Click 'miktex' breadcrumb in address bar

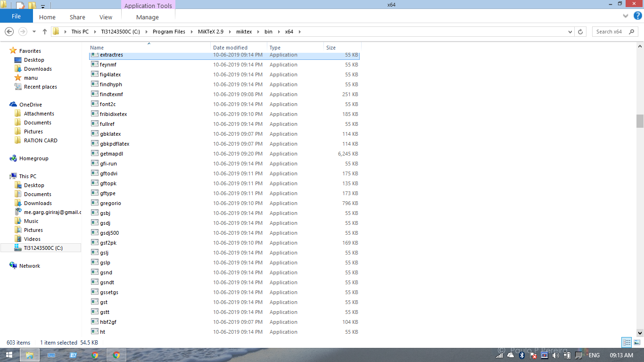click(244, 32)
